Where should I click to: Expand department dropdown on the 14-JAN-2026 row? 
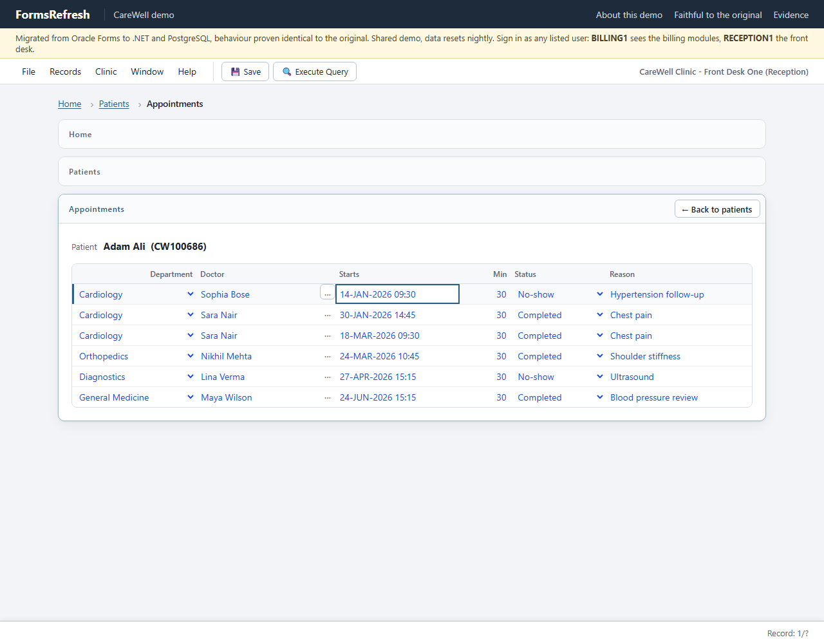point(191,294)
